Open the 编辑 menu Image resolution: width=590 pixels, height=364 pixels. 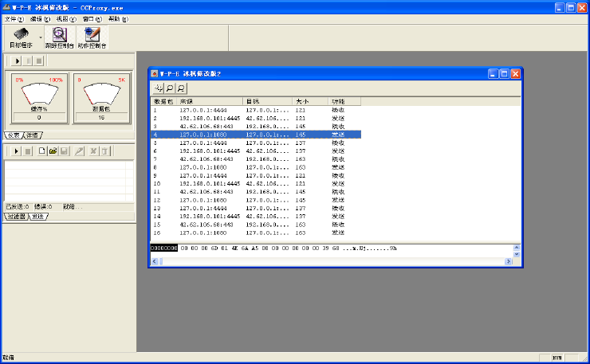(40, 19)
